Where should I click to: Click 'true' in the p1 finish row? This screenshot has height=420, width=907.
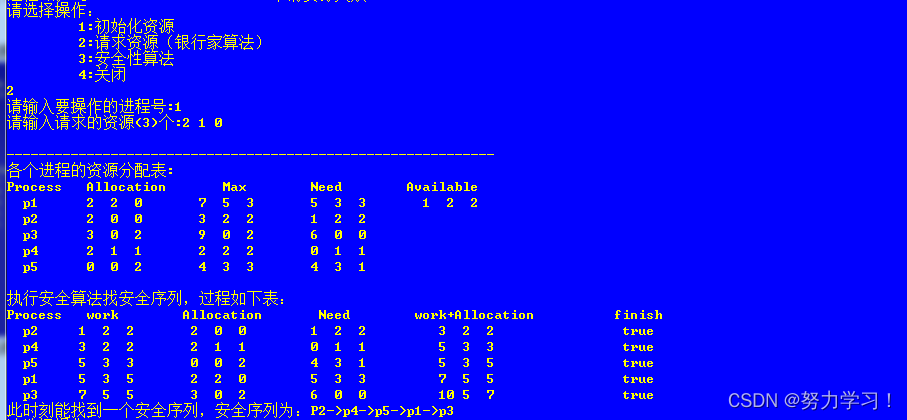coord(638,379)
